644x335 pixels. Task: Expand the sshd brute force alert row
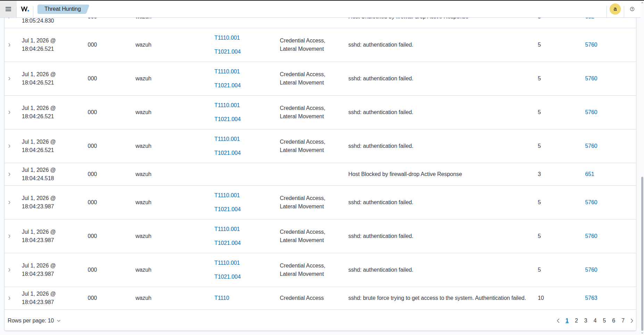[x=9, y=298]
